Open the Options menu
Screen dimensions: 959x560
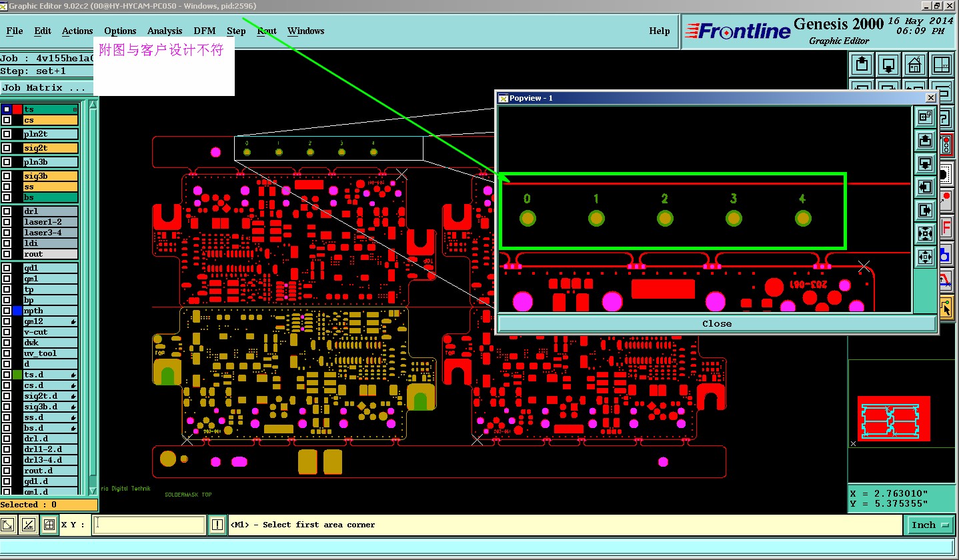120,31
